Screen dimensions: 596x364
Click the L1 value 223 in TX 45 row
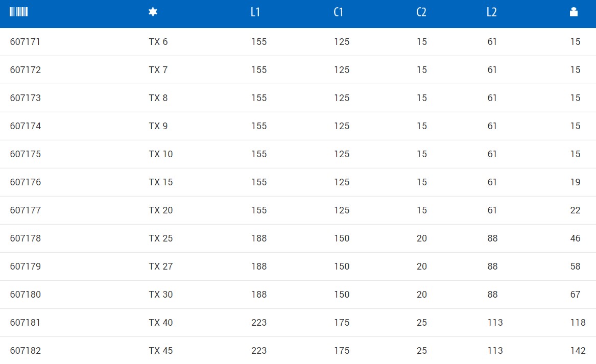click(x=259, y=351)
